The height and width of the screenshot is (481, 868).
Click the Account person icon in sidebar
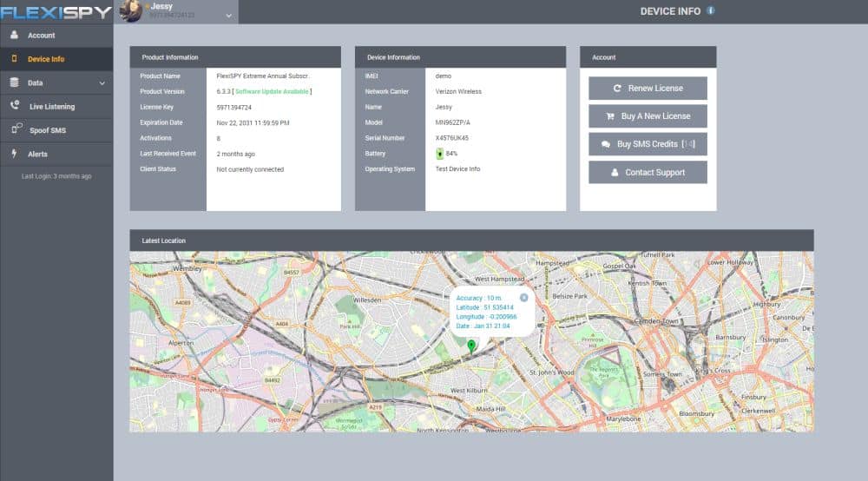click(x=15, y=35)
